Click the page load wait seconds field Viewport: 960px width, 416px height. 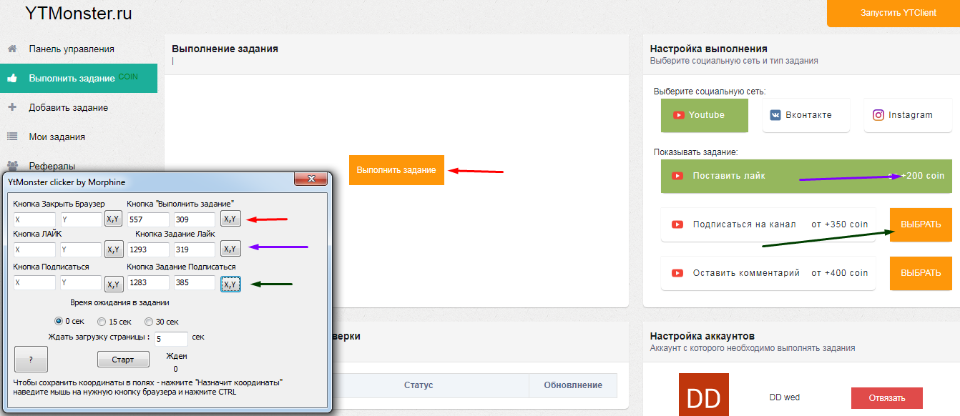click(170, 338)
